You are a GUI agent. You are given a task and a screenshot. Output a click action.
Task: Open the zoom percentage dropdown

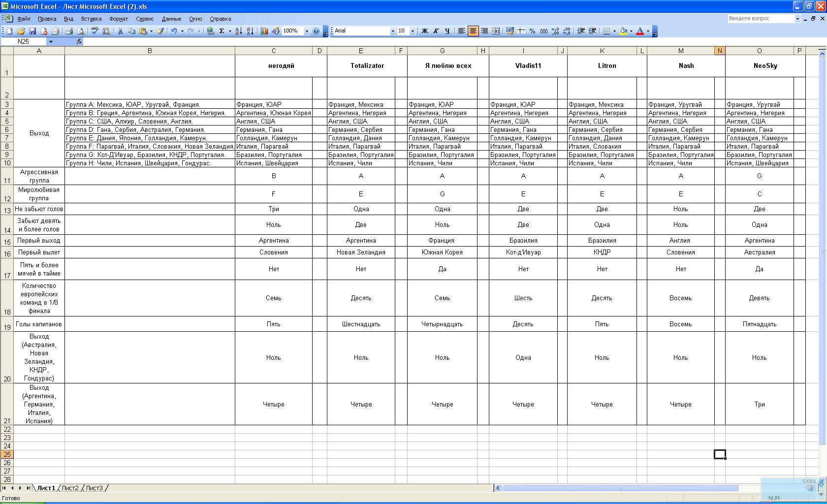pyautogui.click(x=307, y=31)
